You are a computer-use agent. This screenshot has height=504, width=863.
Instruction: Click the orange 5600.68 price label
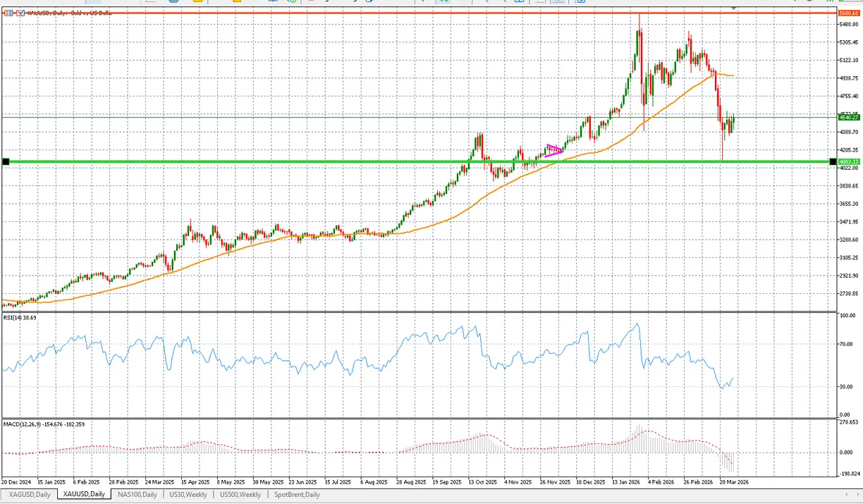point(847,13)
